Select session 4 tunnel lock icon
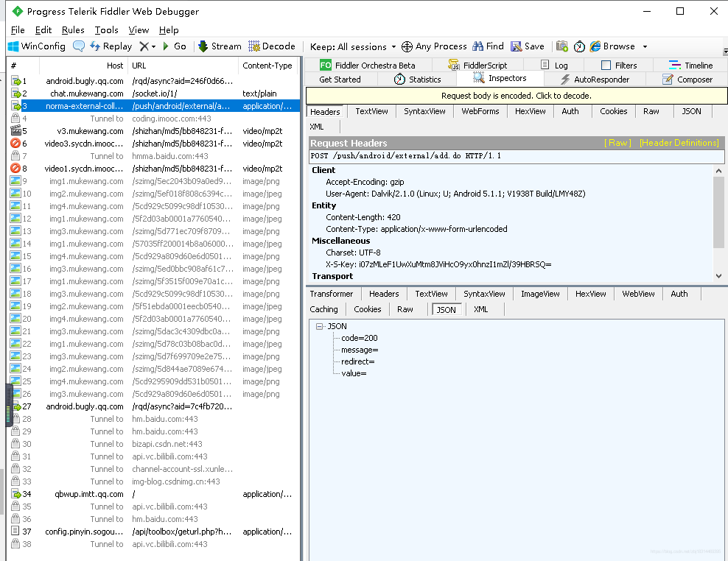 15,119
